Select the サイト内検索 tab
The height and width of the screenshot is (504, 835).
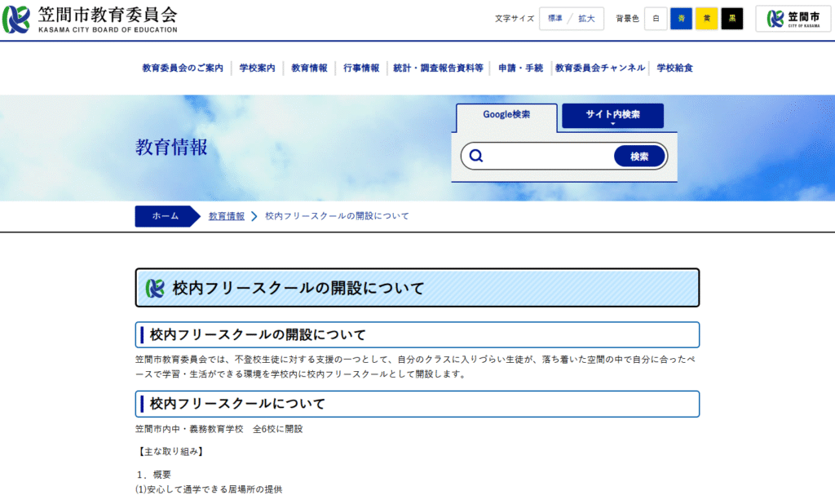612,115
